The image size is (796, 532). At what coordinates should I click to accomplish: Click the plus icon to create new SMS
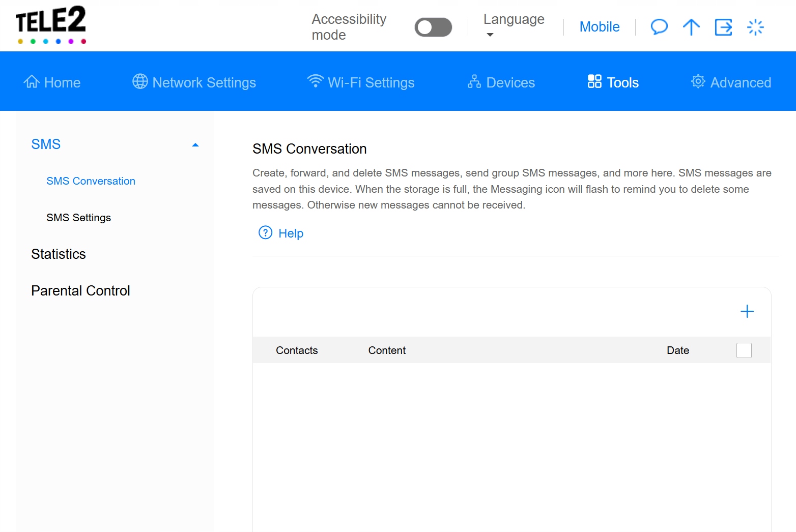pos(747,311)
